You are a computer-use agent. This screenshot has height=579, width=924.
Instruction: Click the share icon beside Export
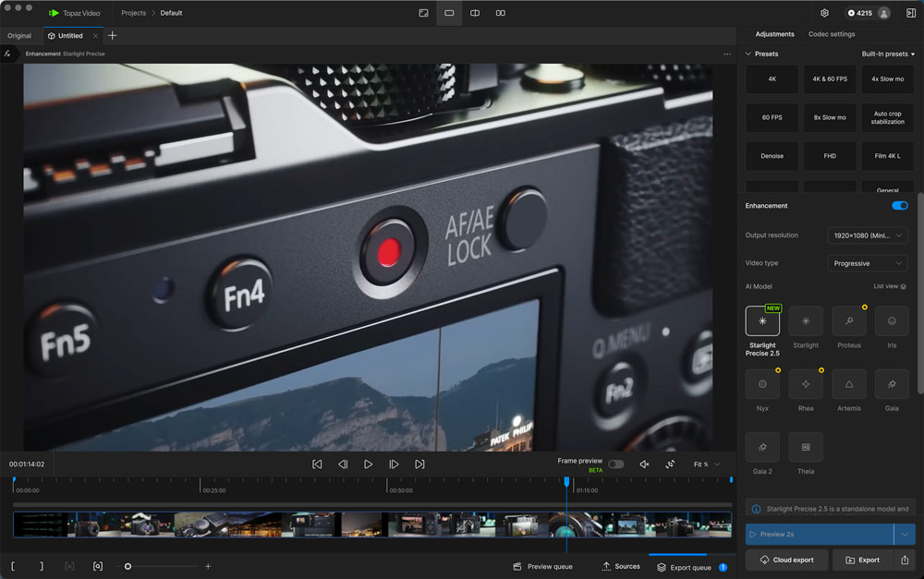point(905,560)
